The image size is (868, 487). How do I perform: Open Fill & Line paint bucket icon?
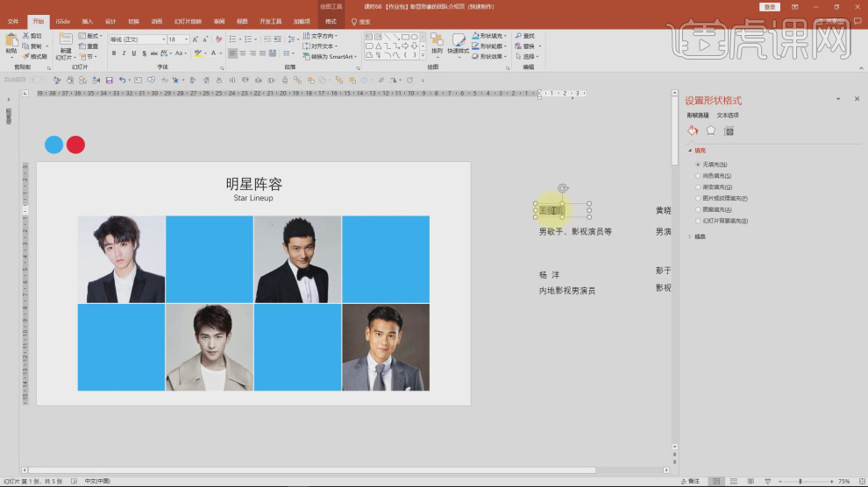click(x=693, y=131)
